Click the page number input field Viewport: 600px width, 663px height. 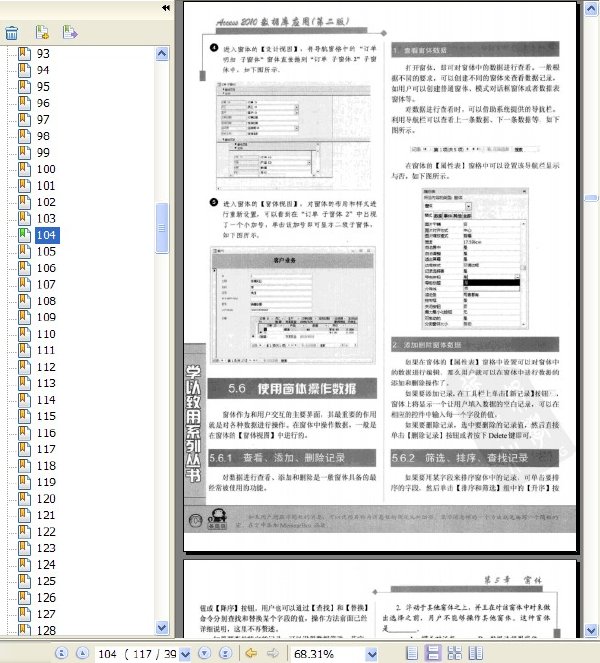pyautogui.click(x=137, y=654)
